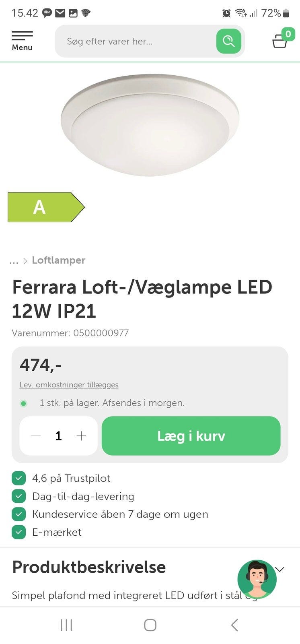Collapse the Produktbeskrivelse section chevron
This screenshot has width=300, height=644.
(280, 569)
